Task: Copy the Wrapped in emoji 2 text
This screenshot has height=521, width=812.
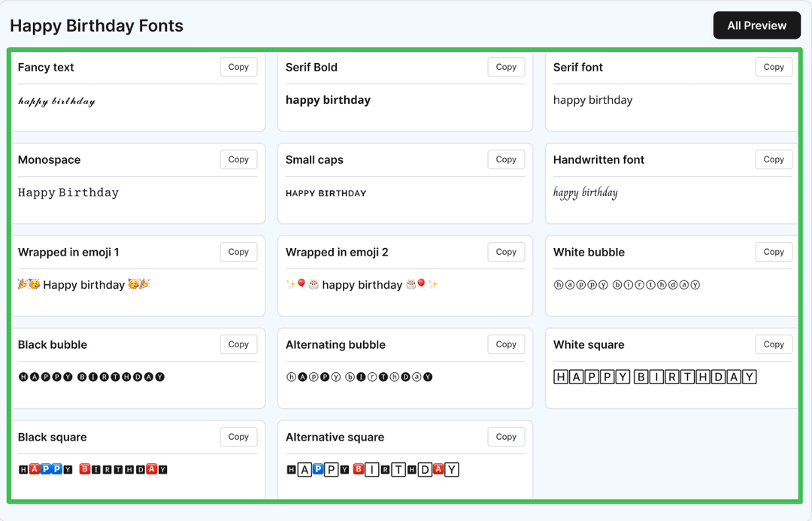Action: (506, 252)
